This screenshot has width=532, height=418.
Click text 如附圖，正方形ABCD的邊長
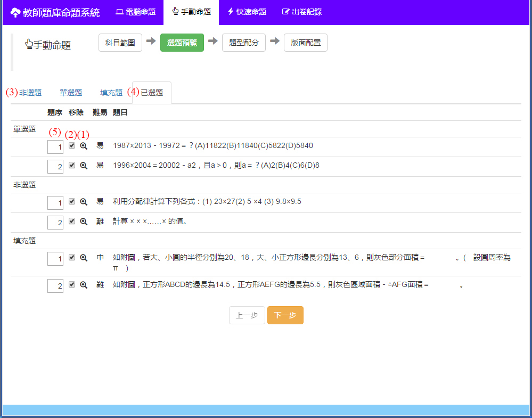point(288,285)
